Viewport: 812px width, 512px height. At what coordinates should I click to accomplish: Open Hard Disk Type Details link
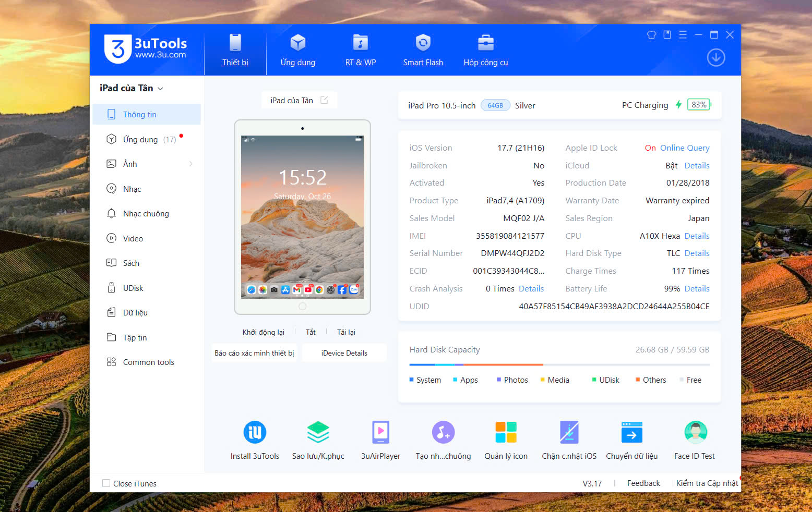697,253
